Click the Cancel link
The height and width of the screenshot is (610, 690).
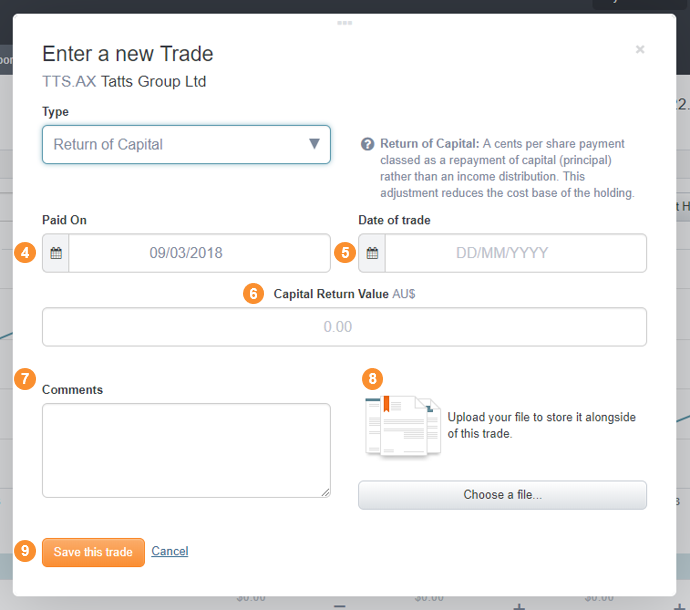[170, 551]
